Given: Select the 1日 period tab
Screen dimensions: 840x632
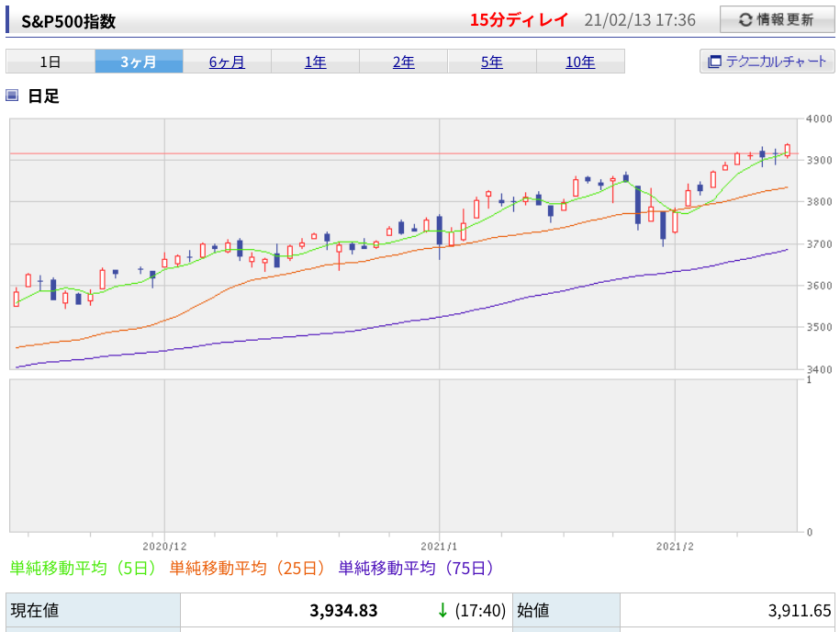Looking at the screenshot, I should (x=50, y=62).
